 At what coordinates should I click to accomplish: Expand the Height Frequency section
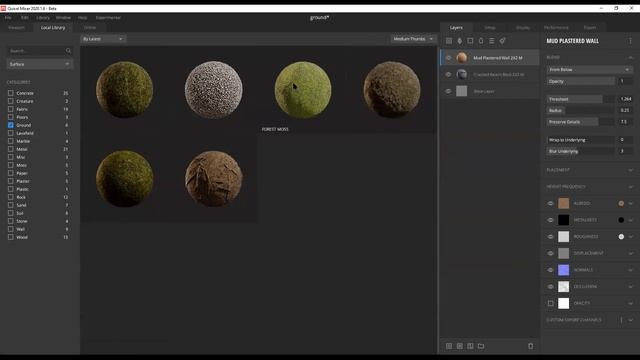pos(630,187)
